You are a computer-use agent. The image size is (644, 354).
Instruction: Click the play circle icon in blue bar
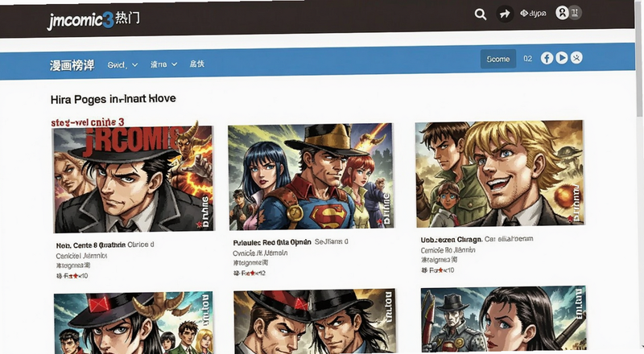click(x=561, y=58)
